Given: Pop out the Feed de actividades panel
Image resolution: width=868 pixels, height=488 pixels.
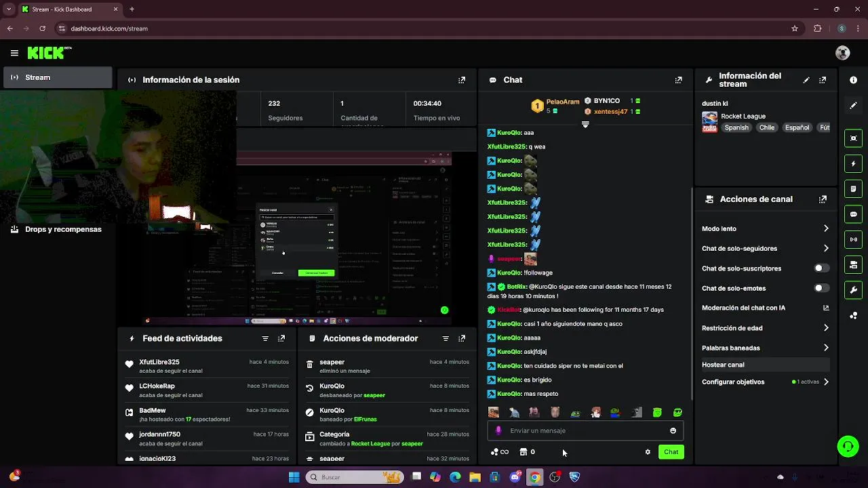Looking at the screenshot, I should [x=281, y=338].
